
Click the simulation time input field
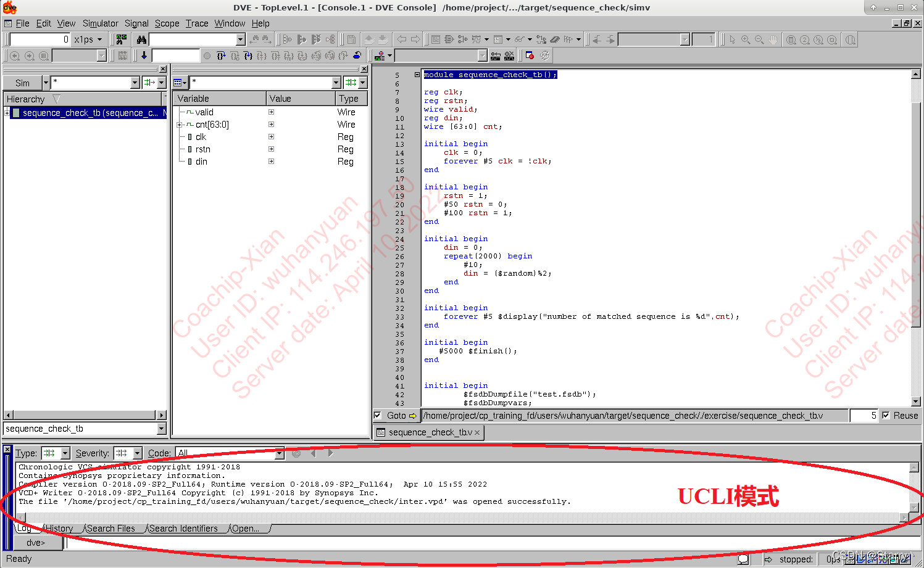(40, 39)
